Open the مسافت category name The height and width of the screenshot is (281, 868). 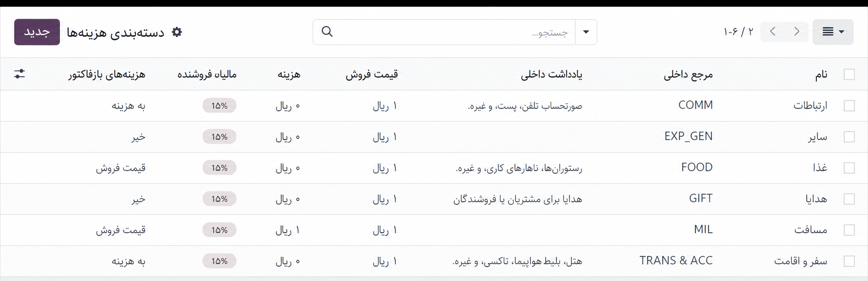pyautogui.click(x=811, y=230)
